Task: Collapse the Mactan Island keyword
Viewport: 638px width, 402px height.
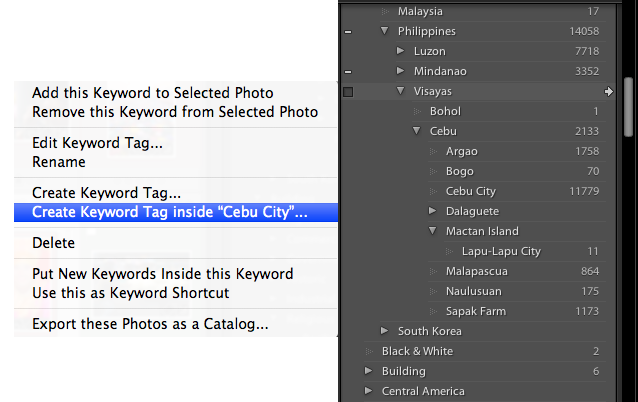Action: point(432,231)
